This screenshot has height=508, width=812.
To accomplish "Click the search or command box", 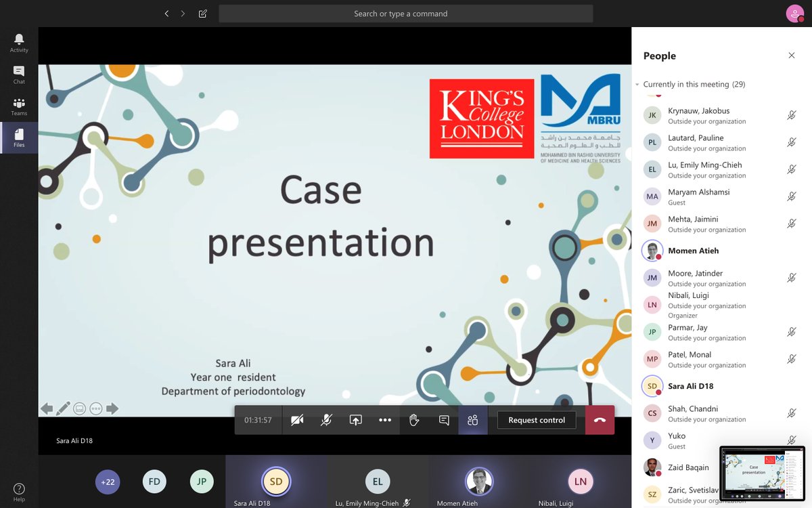I will click(x=406, y=14).
